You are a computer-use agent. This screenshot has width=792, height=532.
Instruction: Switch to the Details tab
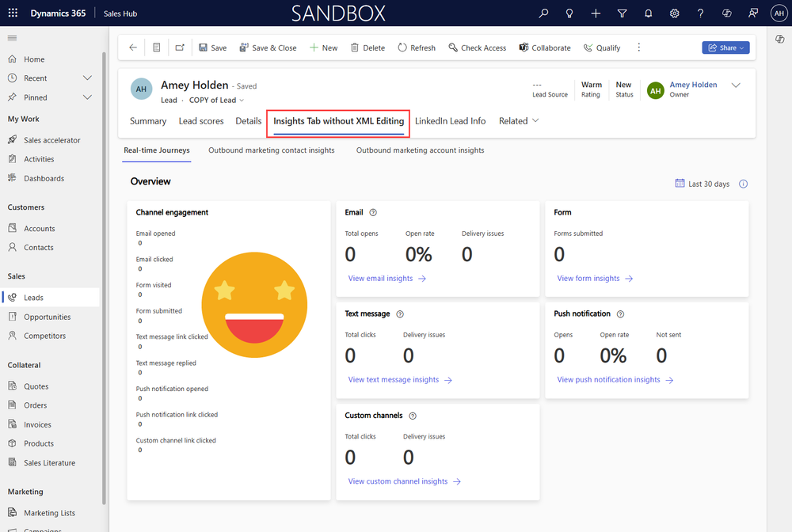(x=249, y=120)
